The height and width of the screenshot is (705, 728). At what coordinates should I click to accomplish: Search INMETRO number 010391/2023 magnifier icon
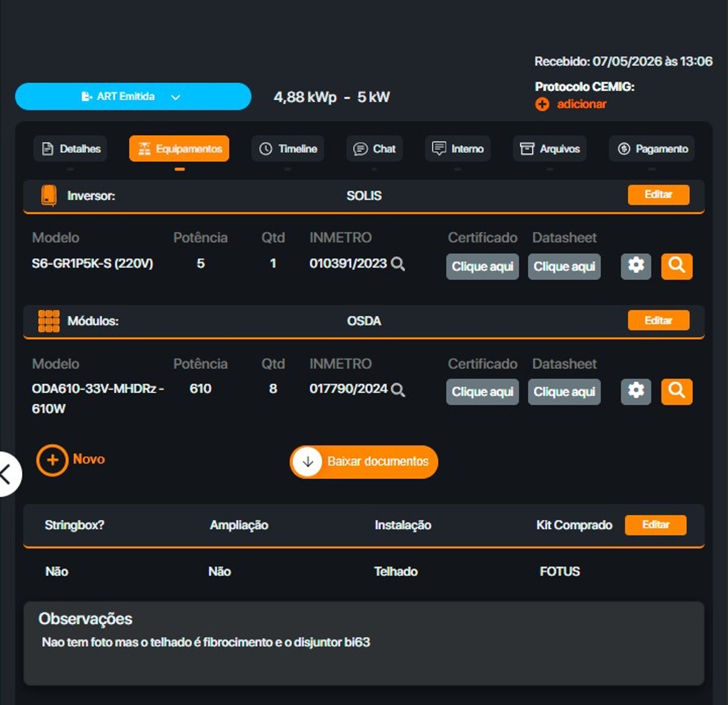point(398,264)
